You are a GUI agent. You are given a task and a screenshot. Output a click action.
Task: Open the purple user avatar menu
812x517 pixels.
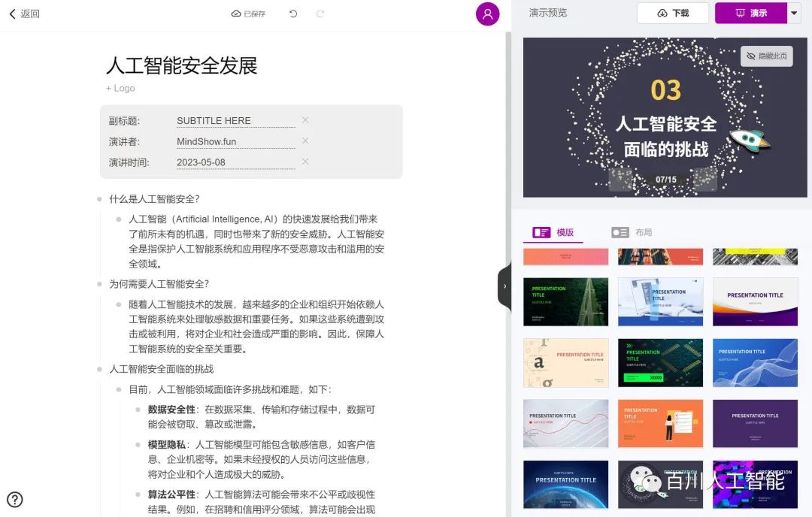[488, 14]
